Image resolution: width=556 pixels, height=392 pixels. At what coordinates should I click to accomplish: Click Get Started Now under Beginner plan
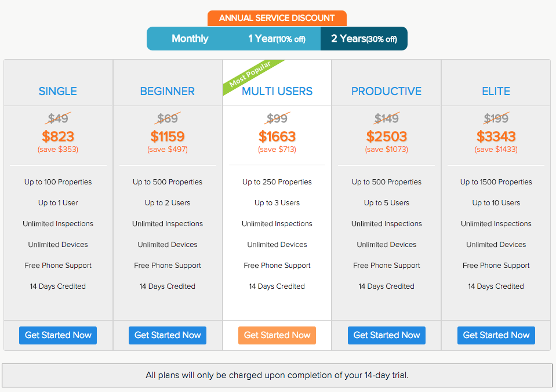(168, 335)
